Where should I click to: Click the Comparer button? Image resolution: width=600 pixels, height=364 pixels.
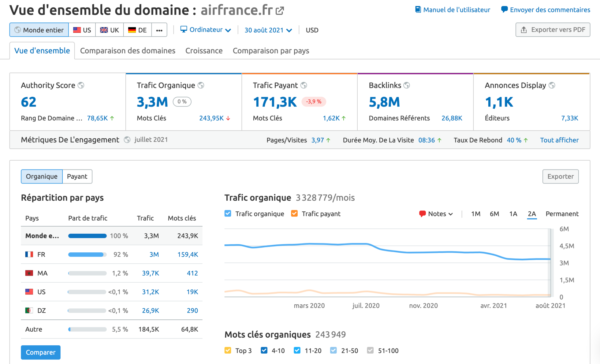pyautogui.click(x=40, y=352)
